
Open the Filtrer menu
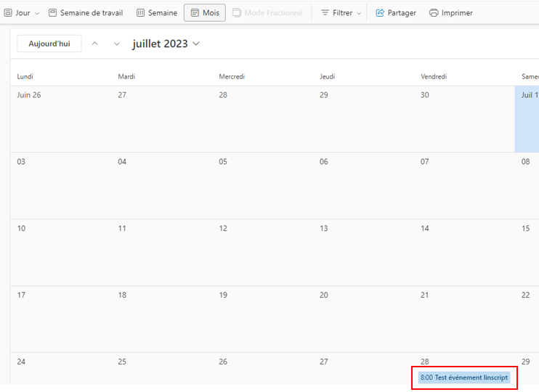[x=341, y=13]
